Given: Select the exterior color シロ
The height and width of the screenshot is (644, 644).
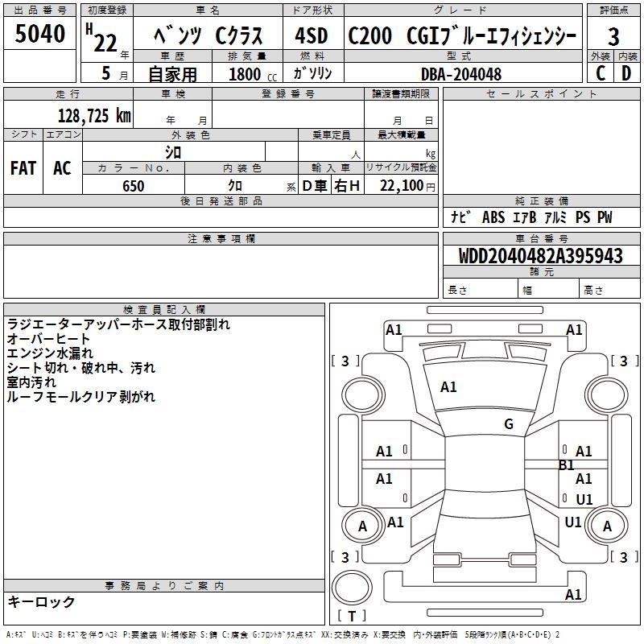Looking at the screenshot, I should pos(173,152).
